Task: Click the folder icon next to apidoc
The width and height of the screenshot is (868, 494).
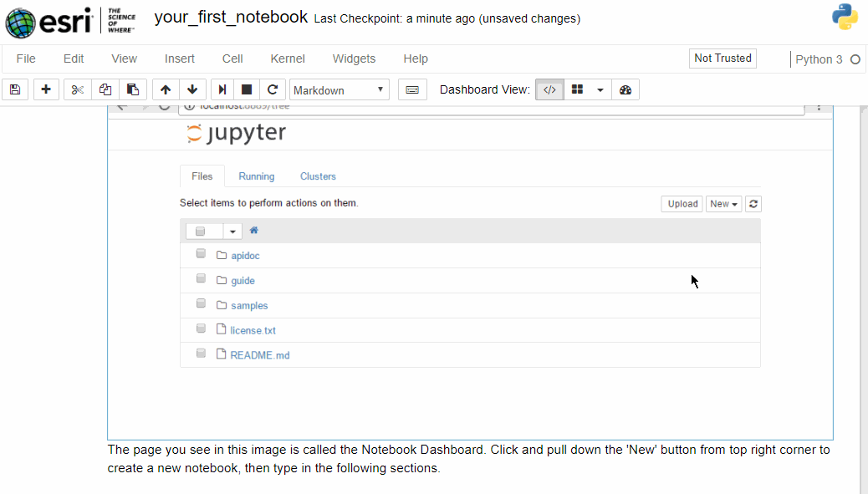Action: tap(222, 255)
